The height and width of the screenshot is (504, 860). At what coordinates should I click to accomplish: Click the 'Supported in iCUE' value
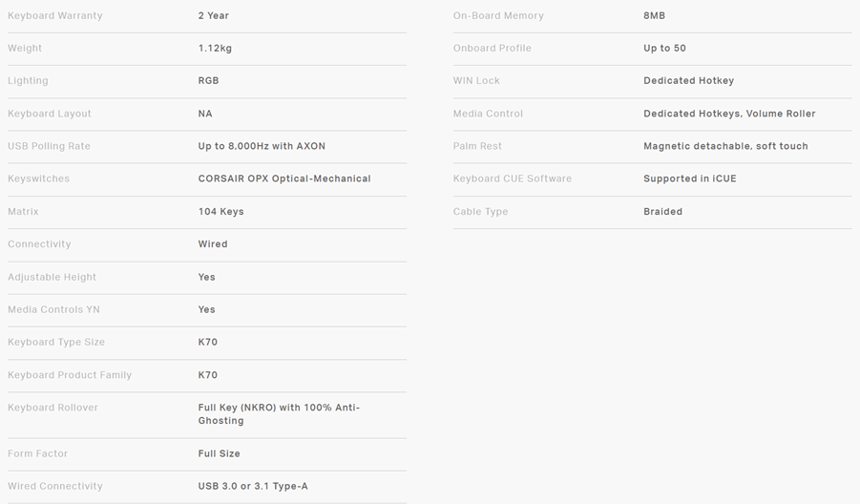click(x=690, y=178)
